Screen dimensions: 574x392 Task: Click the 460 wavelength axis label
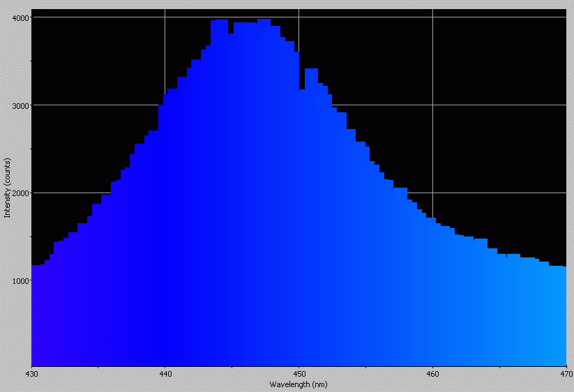click(x=432, y=374)
